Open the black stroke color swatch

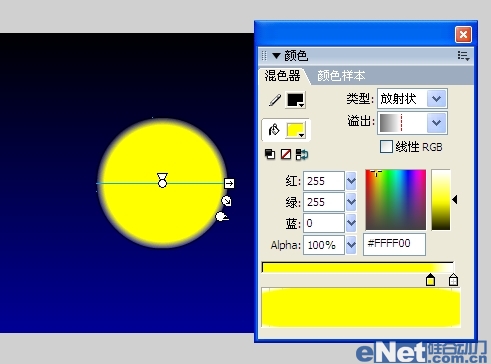tap(296, 100)
